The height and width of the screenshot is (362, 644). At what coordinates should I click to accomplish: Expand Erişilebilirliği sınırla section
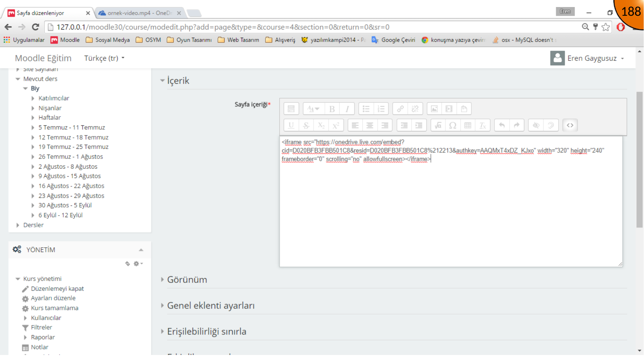[x=203, y=331]
